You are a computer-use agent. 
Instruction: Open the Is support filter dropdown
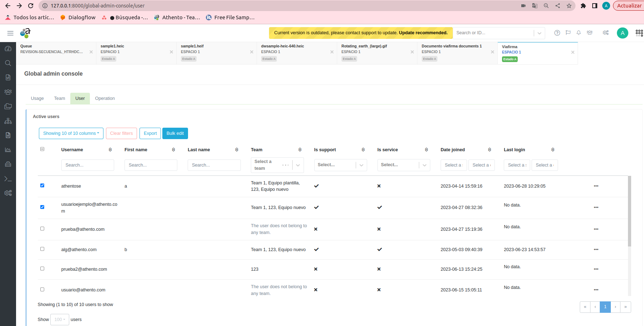click(x=340, y=165)
